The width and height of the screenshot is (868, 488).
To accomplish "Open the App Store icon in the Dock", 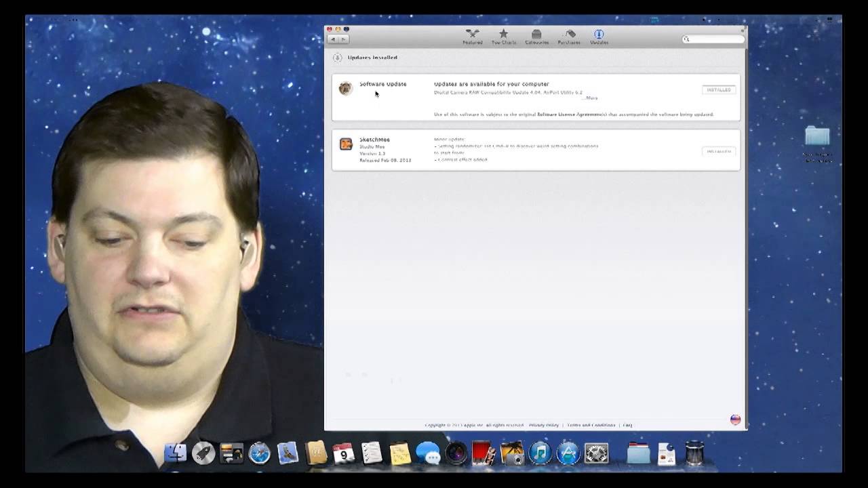I will coord(568,453).
